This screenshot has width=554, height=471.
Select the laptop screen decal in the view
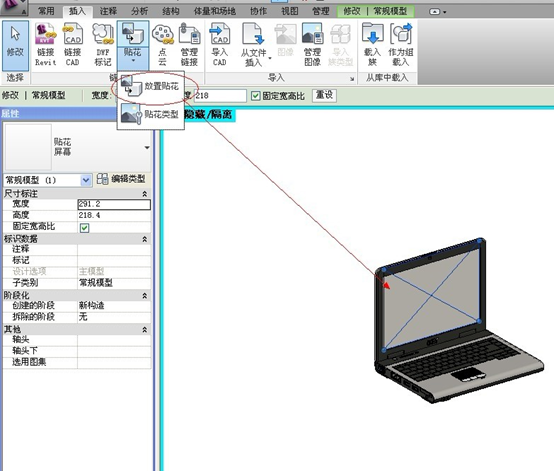(x=432, y=295)
